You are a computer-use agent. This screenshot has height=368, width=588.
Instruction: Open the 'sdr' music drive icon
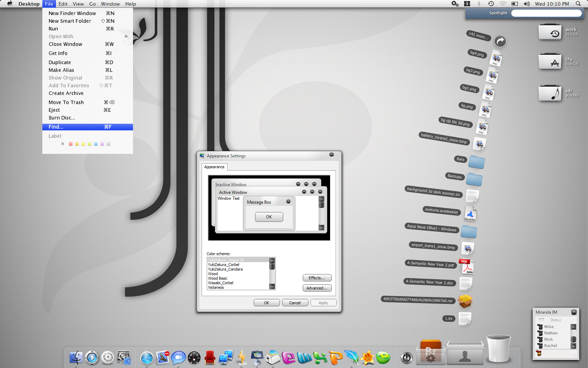550,93
